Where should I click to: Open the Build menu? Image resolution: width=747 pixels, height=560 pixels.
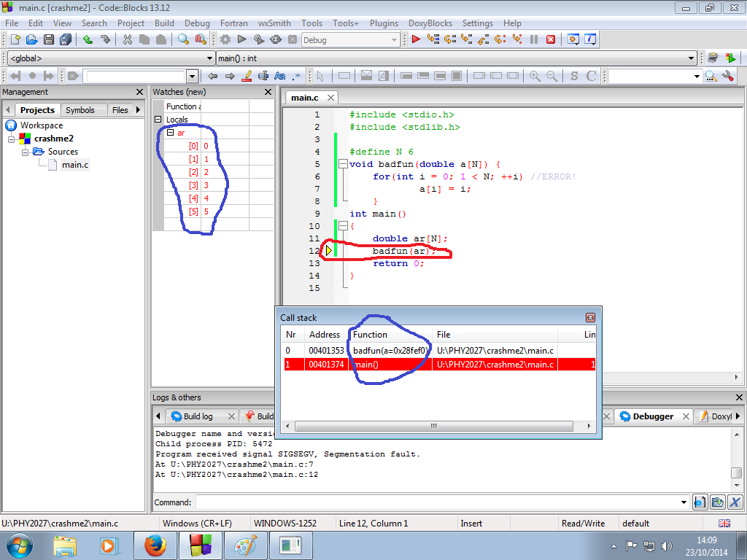[x=164, y=23]
